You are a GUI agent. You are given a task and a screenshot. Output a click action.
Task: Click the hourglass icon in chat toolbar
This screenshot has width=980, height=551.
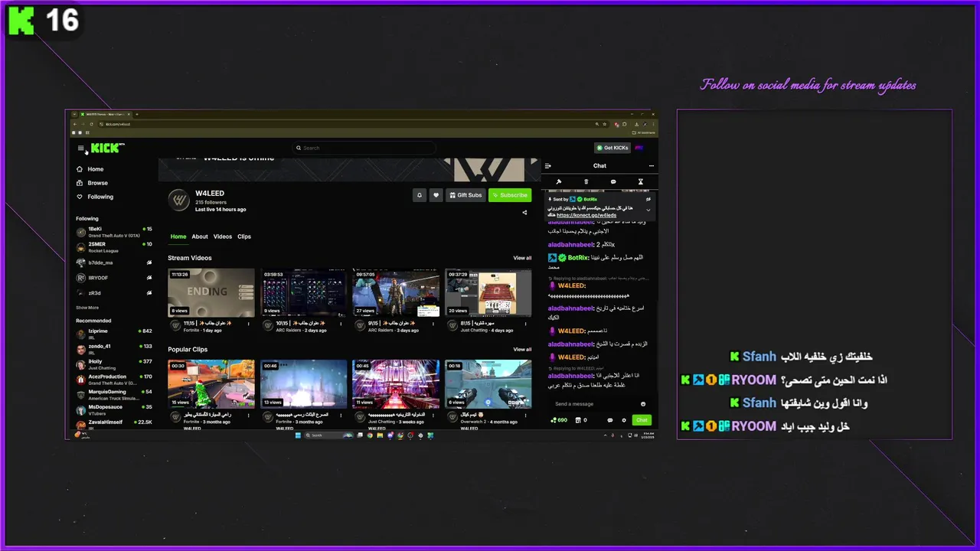(x=641, y=182)
